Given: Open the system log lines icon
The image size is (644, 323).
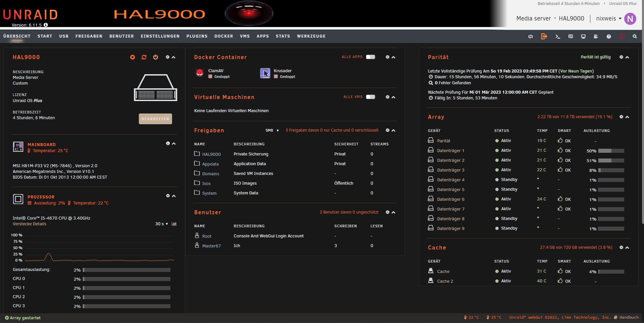Looking at the screenshot, I should [x=596, y=37].
